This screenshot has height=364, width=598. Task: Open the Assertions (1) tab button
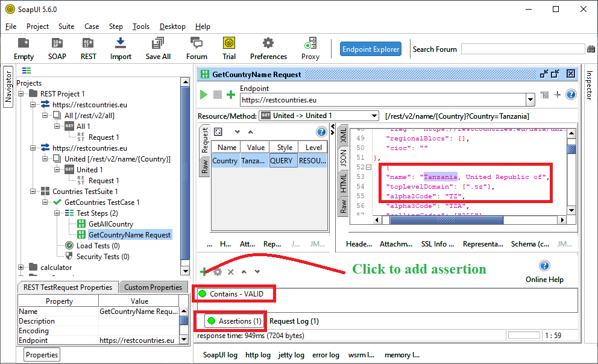click(x=234, y=321)
